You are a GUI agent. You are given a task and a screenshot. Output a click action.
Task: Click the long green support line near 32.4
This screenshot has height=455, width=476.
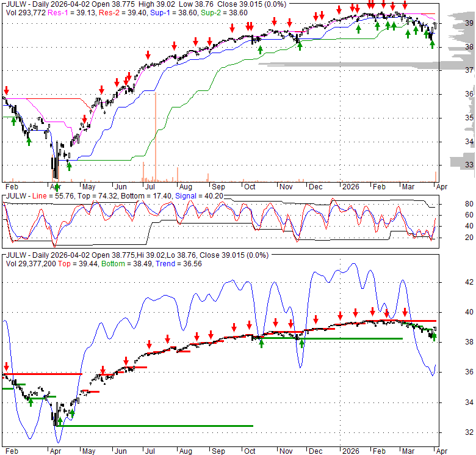pos(155,426)
